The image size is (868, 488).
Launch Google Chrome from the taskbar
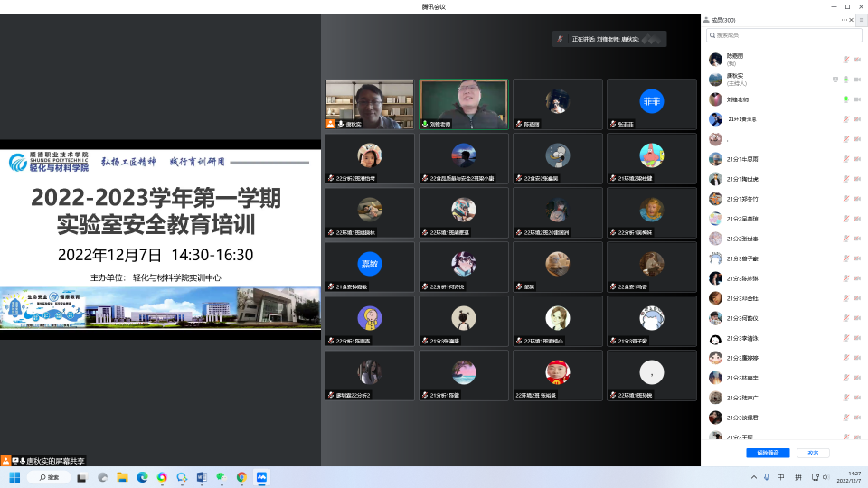[x=241, y=477]
